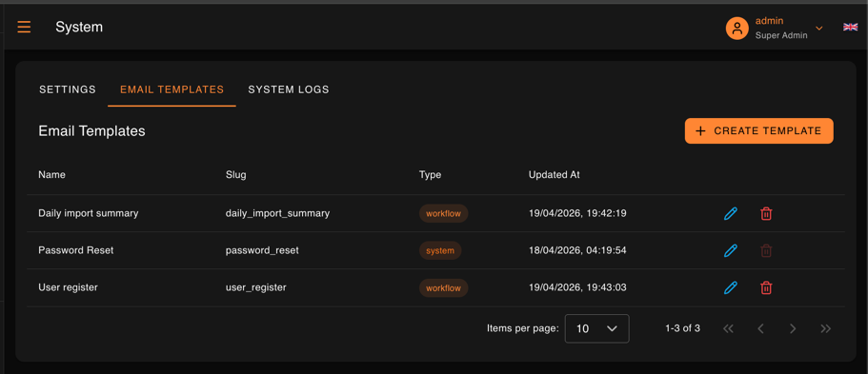The height and width of the screenshot is (374, 868).
Task: Click the disabled trash icon for Password Reset
Action: (x=766, y=250)
